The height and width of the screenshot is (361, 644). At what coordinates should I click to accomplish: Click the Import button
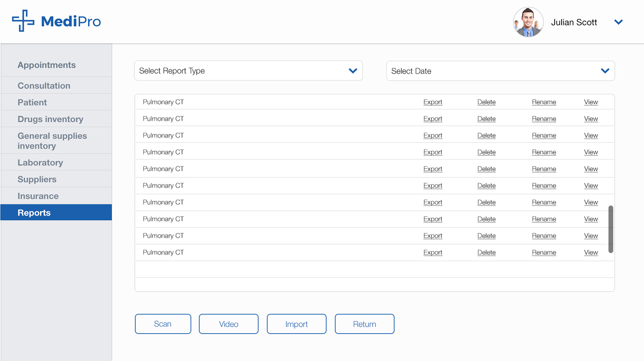296,324
